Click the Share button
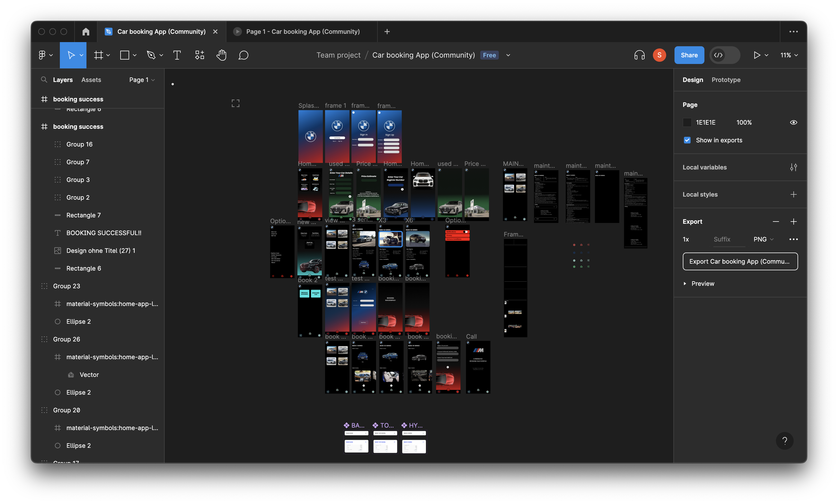The width and height of the screenshot is (838, 504). (689, 55)
